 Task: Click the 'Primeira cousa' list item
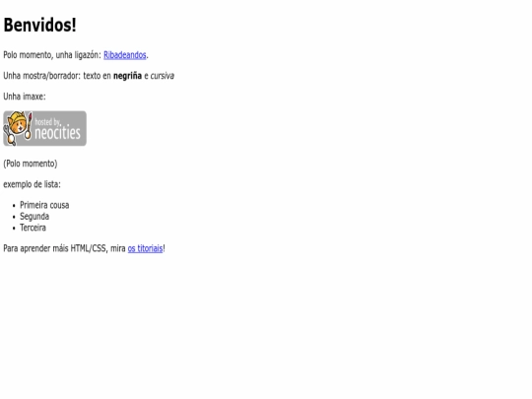(x=44, y=205)
